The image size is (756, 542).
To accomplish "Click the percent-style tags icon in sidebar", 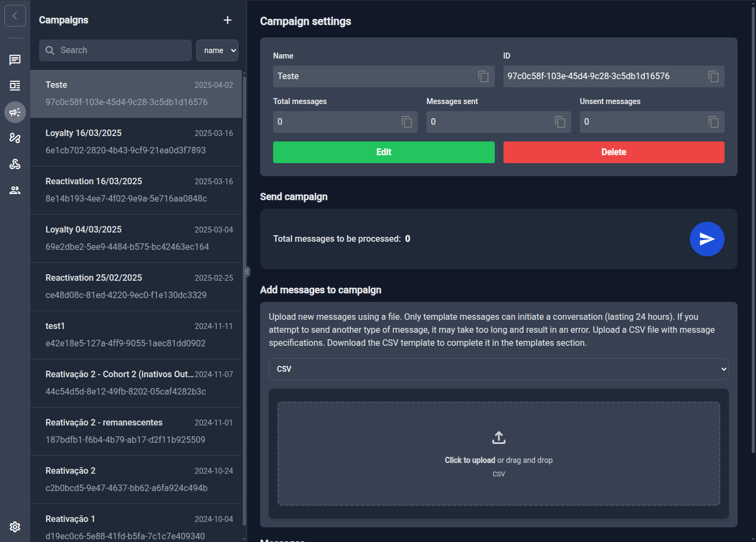I will 15,138.
